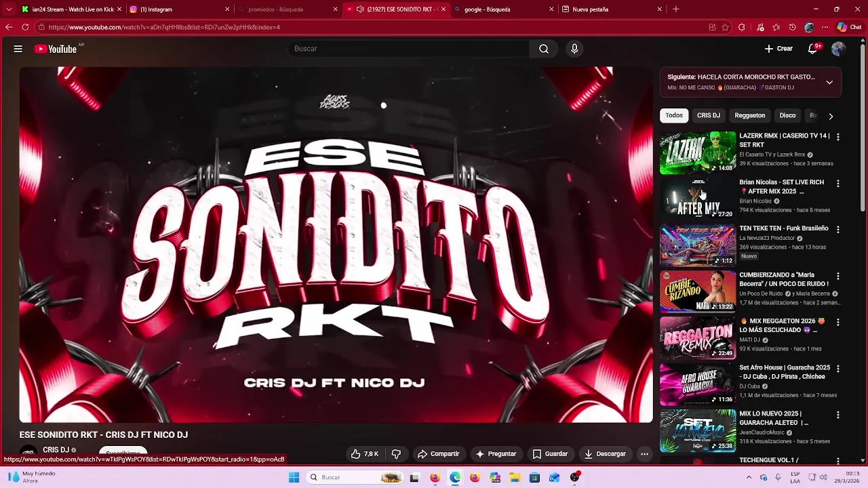The height and width of the screenshot is (488, 868).
Task: Click the Guardar button
Action: tap(550, 454)
